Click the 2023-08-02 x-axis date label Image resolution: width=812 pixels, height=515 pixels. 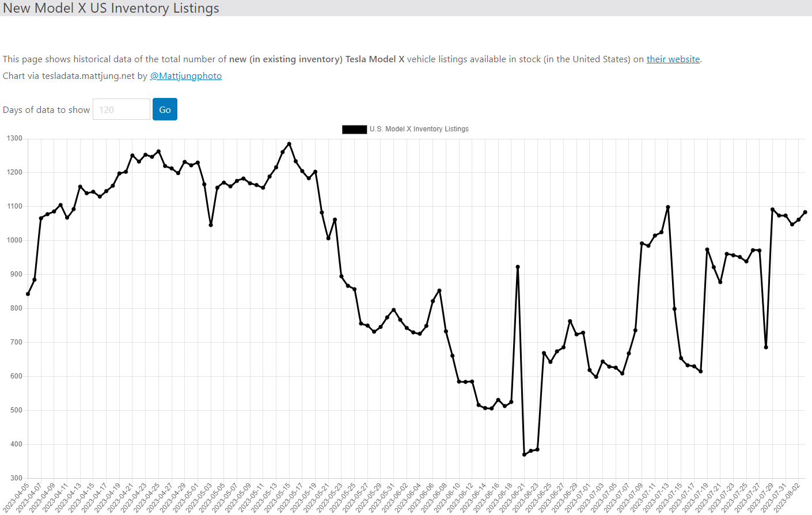point(787,498)
